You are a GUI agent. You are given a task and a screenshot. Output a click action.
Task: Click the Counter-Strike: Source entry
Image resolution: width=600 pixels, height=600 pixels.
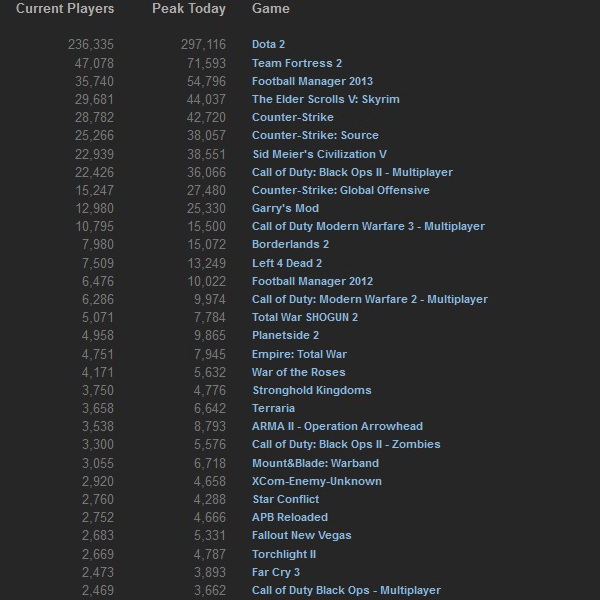pos(315,136)
